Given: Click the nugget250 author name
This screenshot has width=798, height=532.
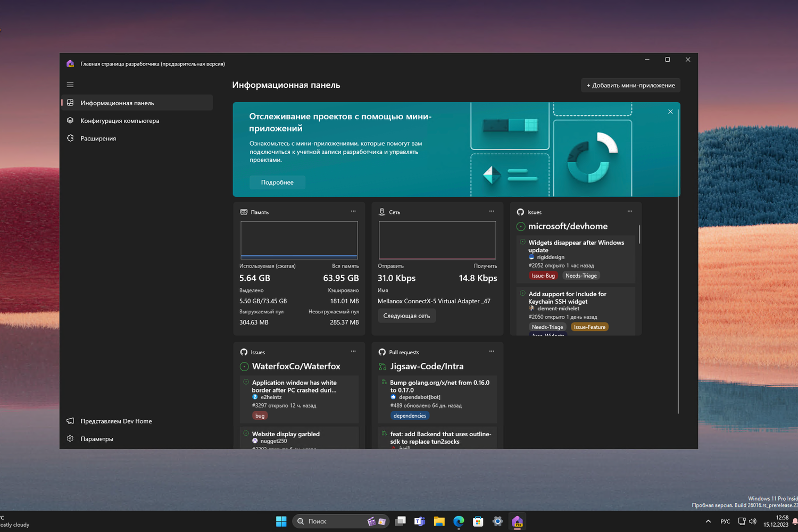Looking at the screenshot, I should click(273, 441).
